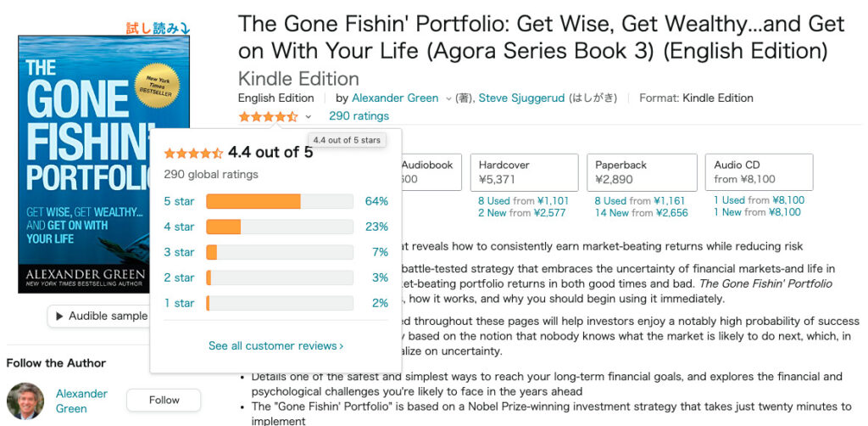The height and width of the screenshot is (426, 868).
Task: Select the Audio CD format option
Action: [x=759, y=172]
